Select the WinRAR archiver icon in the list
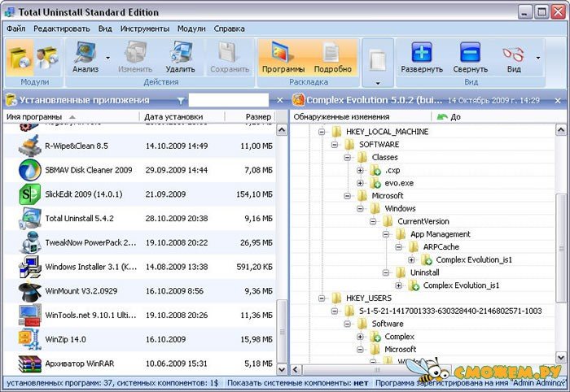Image resolution: width=570 pixels, height=392 pixels. pyautogui.click(x=30, y=363)
